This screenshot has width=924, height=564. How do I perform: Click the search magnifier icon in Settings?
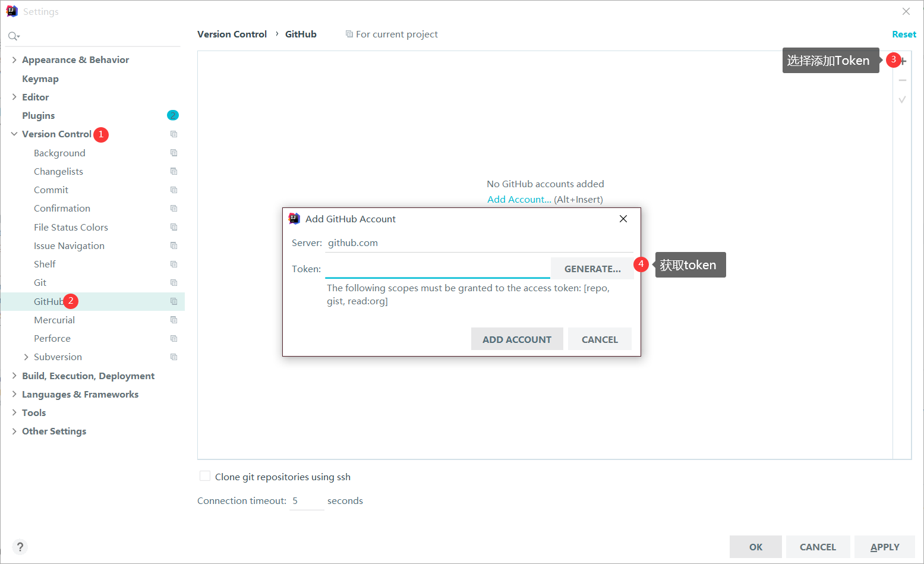pyautogui.click(x=13, y=36)
